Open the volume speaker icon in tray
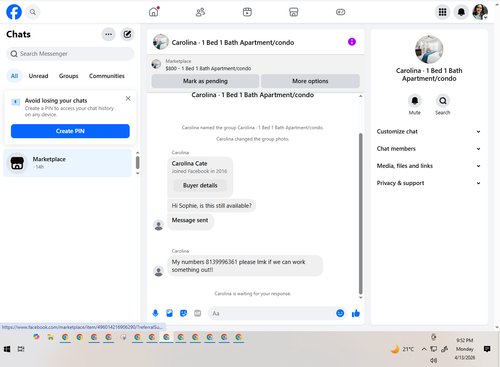Viewport: 500px width, 367px height. pos(433,360)
